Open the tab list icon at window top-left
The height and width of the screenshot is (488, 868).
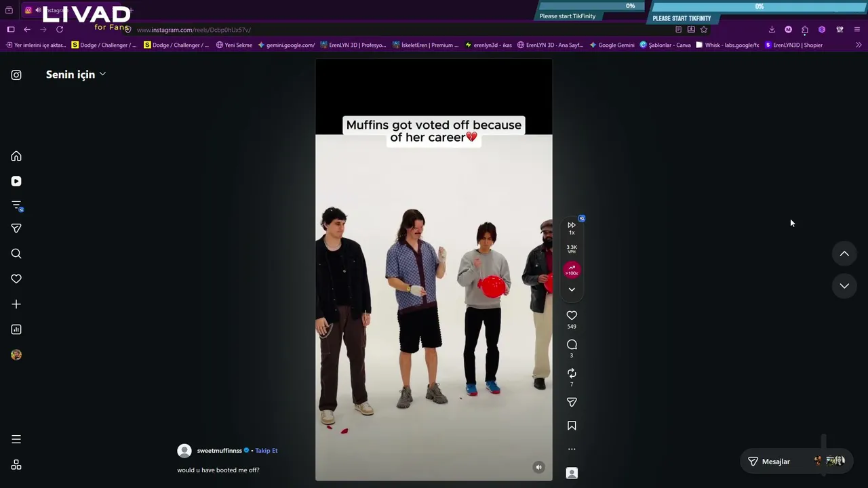pyautogui.click(x=9, y=10)
